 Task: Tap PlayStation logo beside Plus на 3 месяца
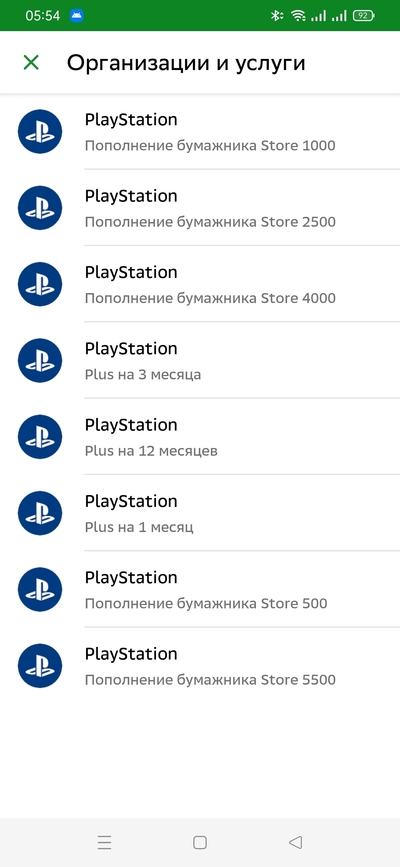40,361
